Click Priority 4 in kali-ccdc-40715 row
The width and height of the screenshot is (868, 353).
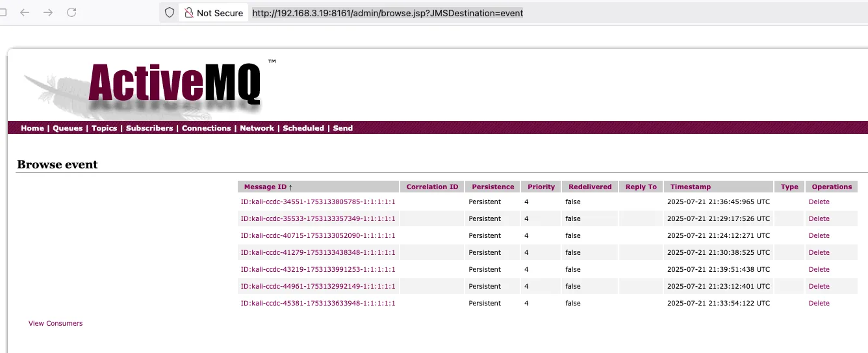point(526,235)
